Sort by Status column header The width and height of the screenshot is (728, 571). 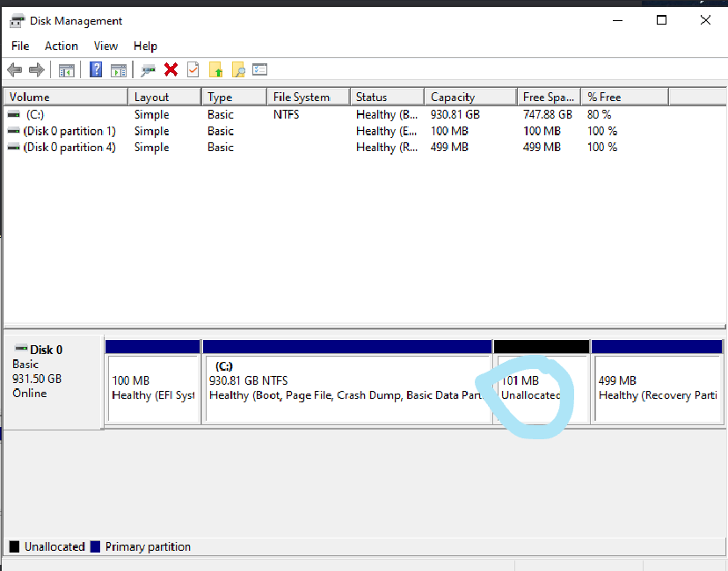388,97
